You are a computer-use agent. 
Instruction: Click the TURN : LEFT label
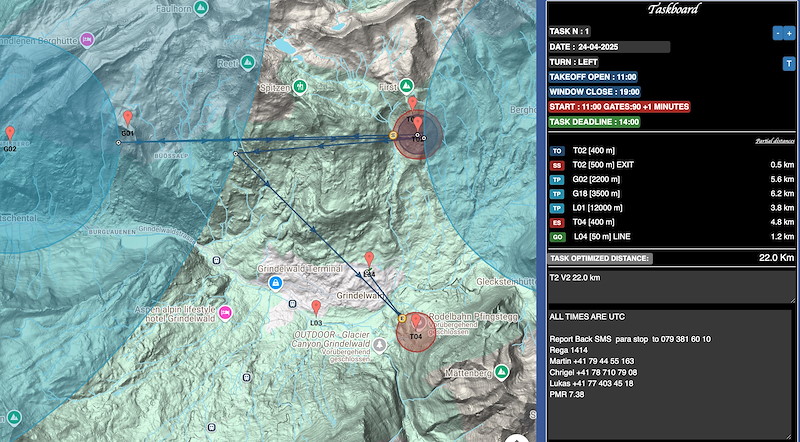point(573,62)
